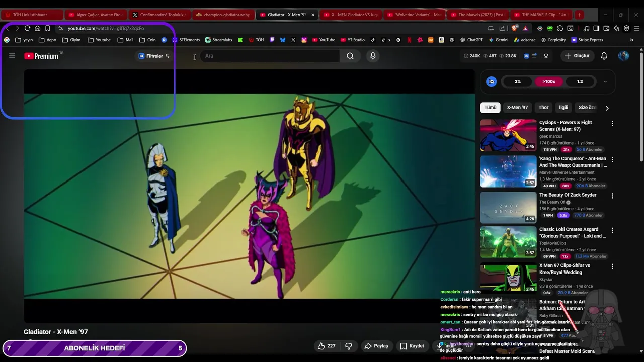Image resolution: width=644 pixels, height=362 pixels.
Task: Click the Paylaş share button
Action: 376,346
